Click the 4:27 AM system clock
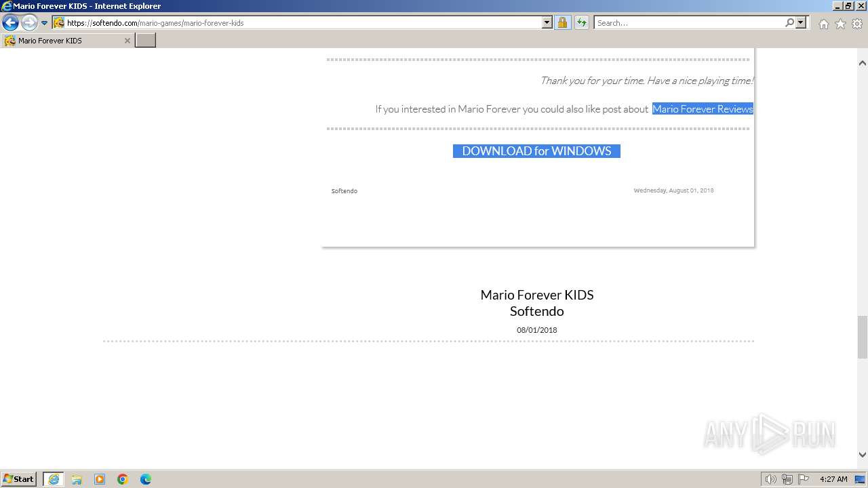Screen dimensions: 868x488 coord(833,479)
